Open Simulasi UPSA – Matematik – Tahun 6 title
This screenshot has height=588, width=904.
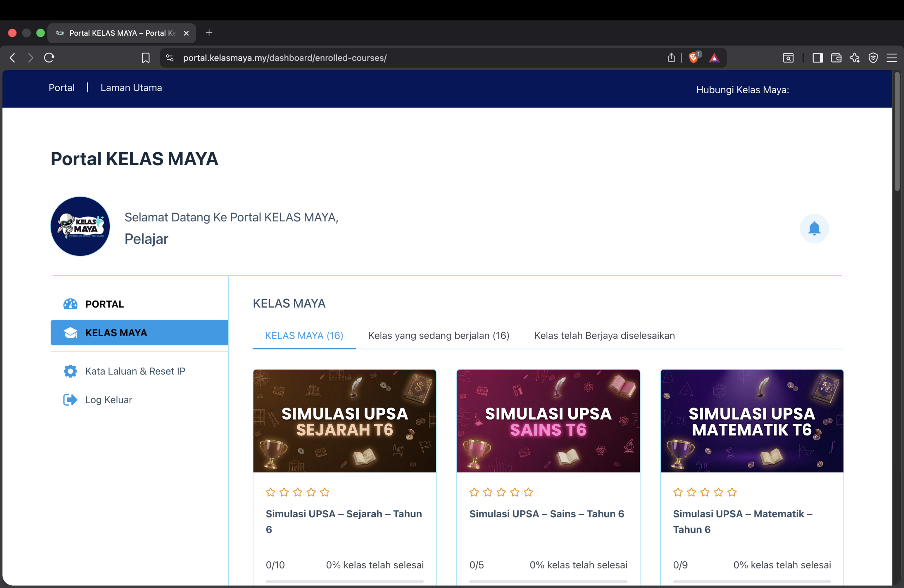[x=743, y=522]
